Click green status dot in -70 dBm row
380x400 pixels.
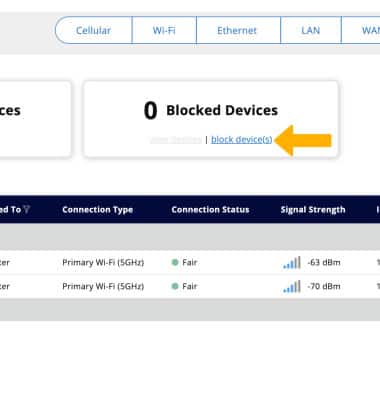click(x=175, y=286)
